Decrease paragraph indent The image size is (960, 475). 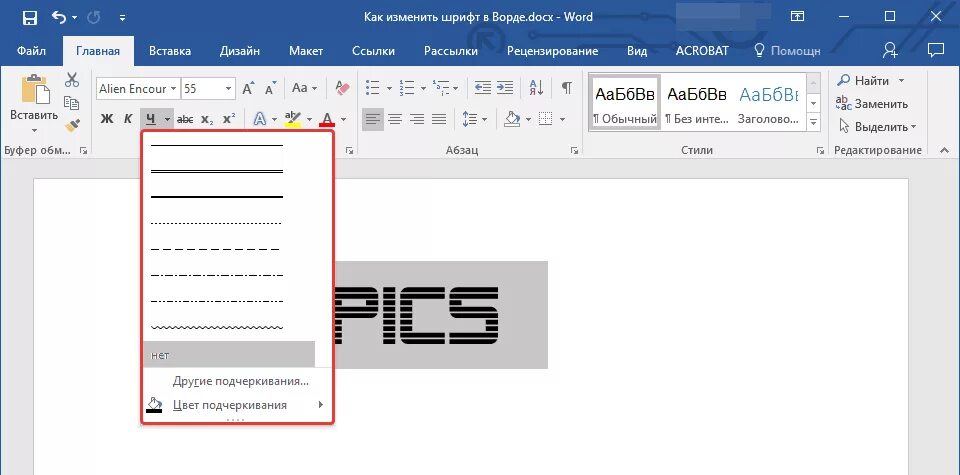(482, 89)
